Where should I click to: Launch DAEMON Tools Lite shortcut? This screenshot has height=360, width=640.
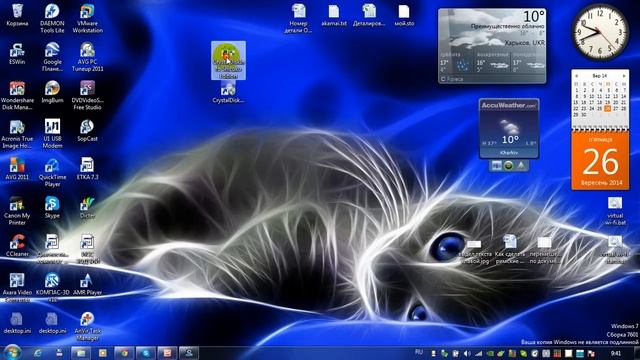pos(52,18)
